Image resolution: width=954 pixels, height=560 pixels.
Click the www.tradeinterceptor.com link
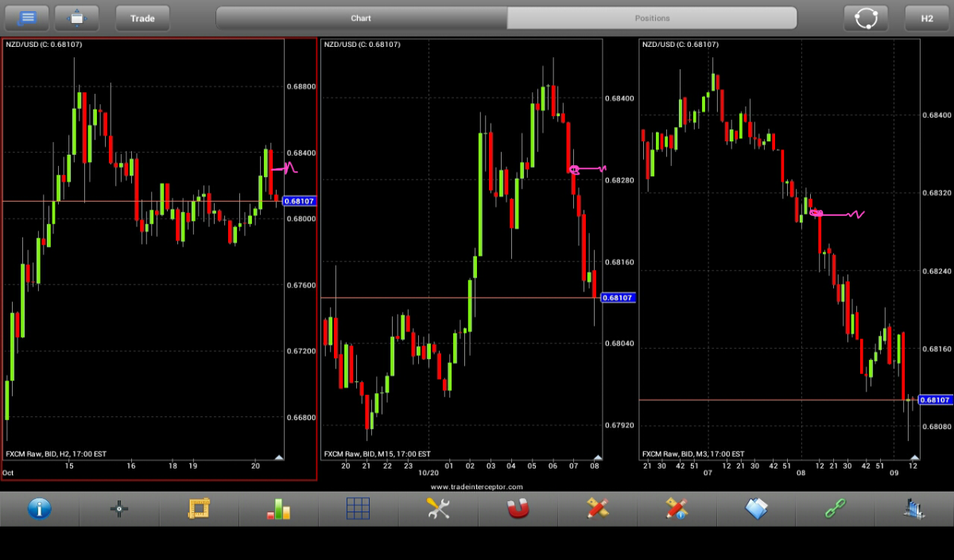(477, 487)
